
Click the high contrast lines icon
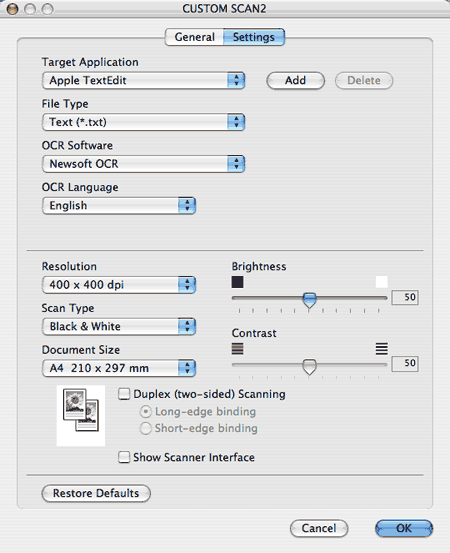click(382, 349)
